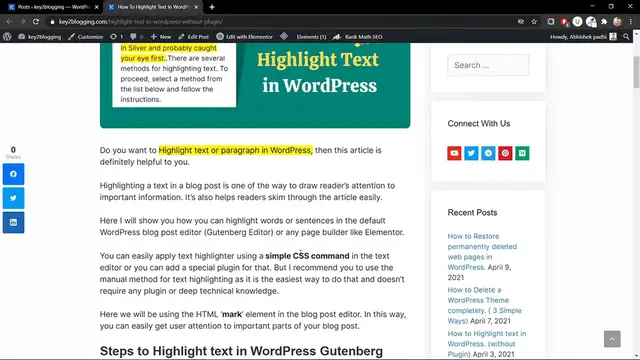Click Edit with Elementor
Viewport: 640px width, 360px height.
tap(244, 37)
